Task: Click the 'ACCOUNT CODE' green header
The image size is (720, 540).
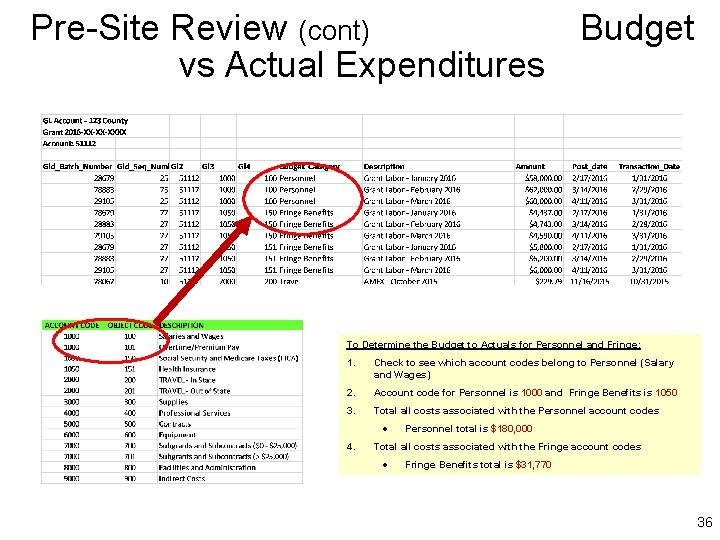Action: (x=72, y=325)
